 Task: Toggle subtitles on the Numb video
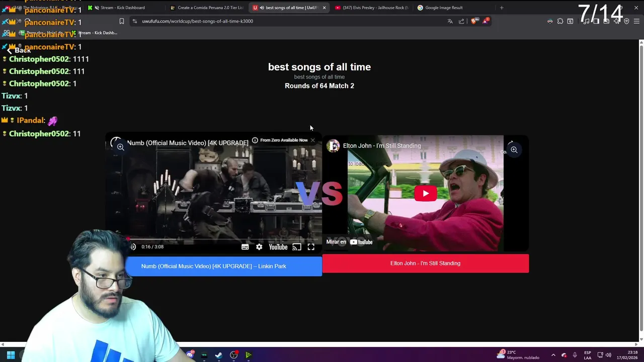(x=245, y=247)
